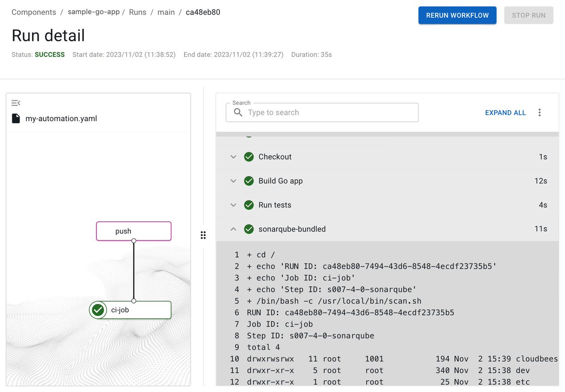Select the push node in the workflow graph
Screen dimensions: 565x392
[x=133, y=231]
